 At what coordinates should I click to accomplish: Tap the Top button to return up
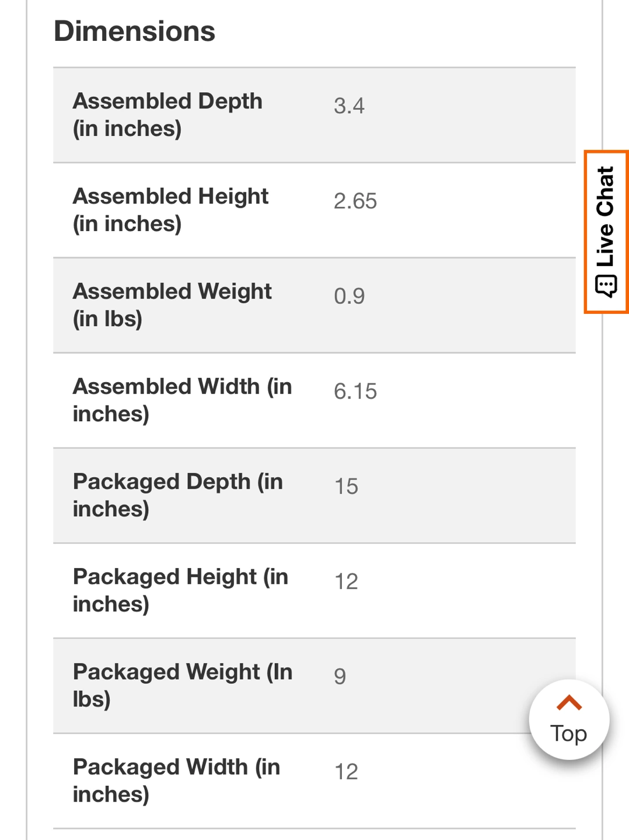(x=569, y=720)
